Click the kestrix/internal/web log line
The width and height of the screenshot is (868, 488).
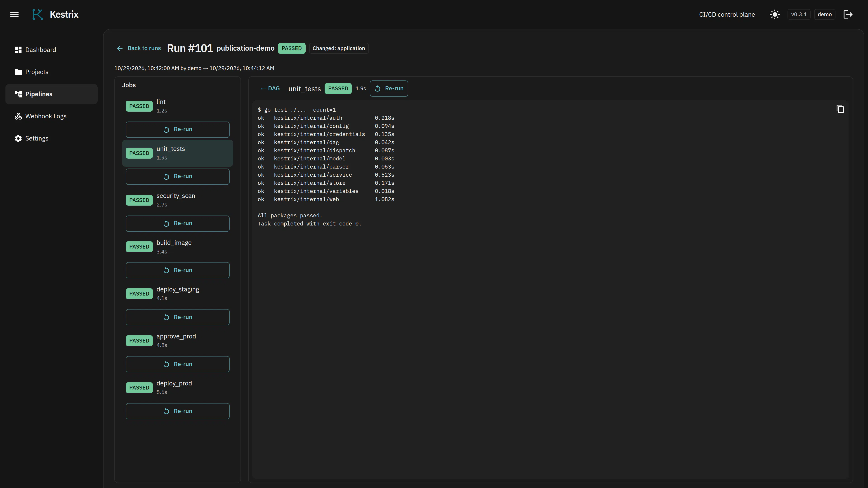(326, 199)
